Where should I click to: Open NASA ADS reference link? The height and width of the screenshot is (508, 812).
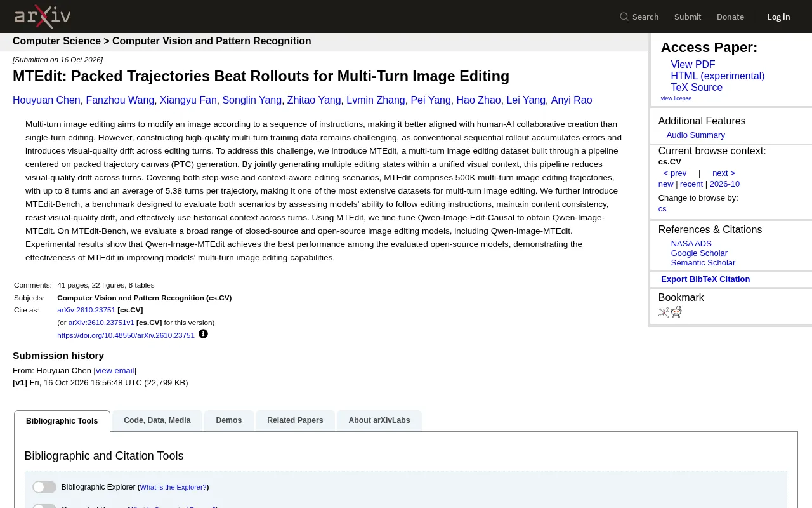691,244
